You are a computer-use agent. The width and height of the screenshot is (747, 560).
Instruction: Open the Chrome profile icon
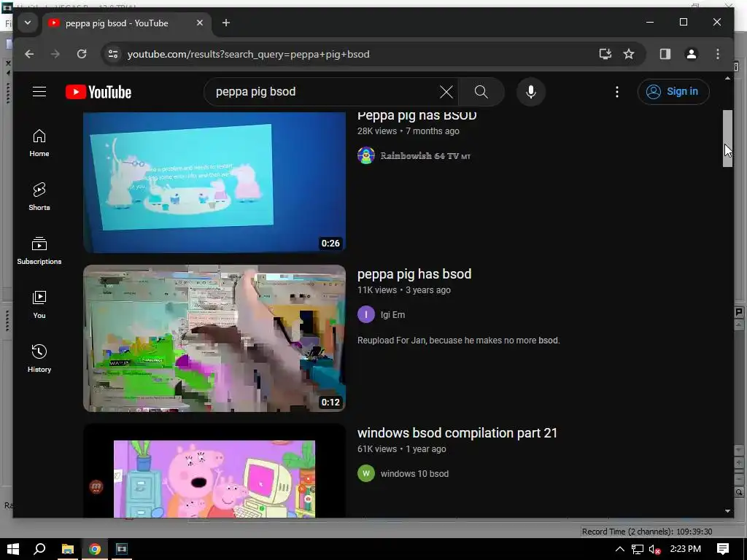point(692,54)
